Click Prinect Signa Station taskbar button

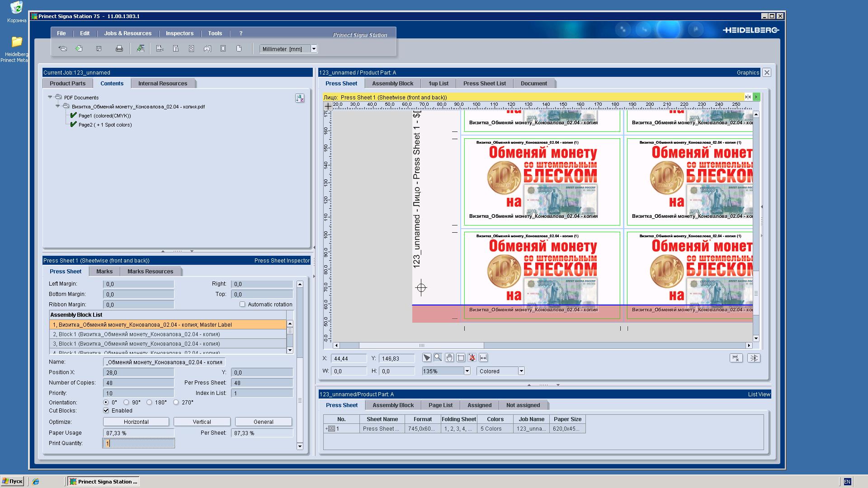point(104,482)
